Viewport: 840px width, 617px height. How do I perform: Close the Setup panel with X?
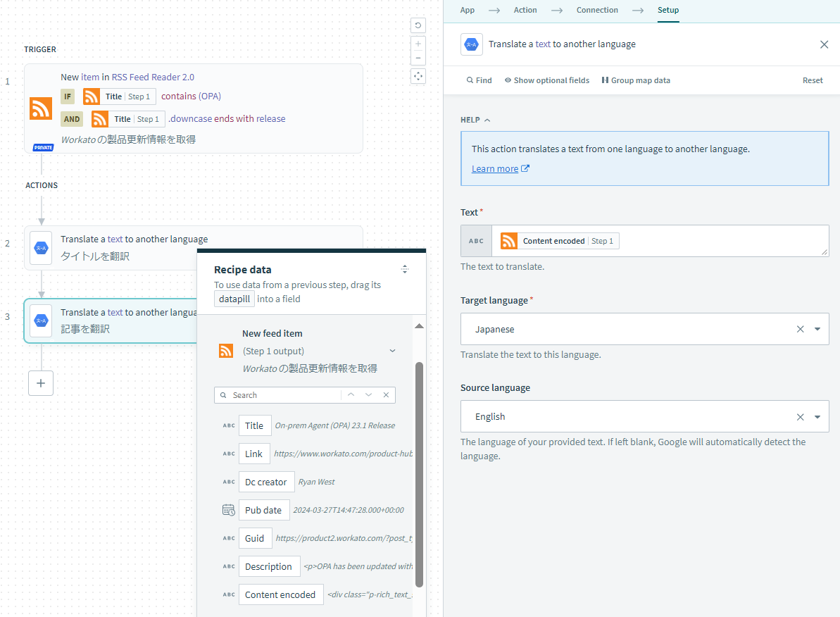(824, 44)
